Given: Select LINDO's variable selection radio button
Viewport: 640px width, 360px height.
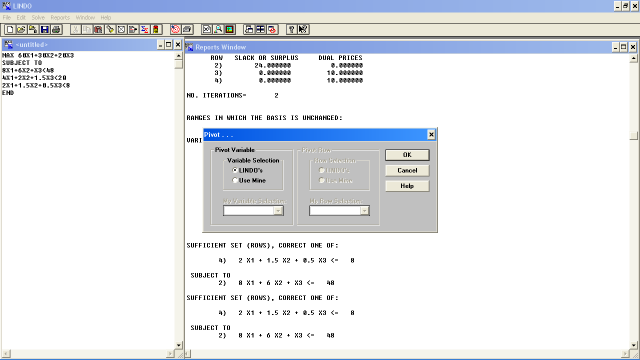Looking at the screenshot, I should click(235, 170).
